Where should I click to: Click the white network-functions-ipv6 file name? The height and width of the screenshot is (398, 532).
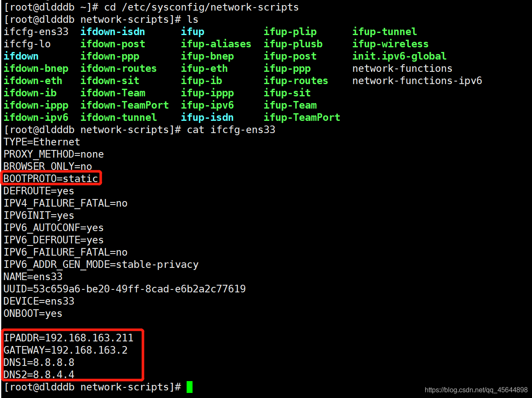point(417,81)
